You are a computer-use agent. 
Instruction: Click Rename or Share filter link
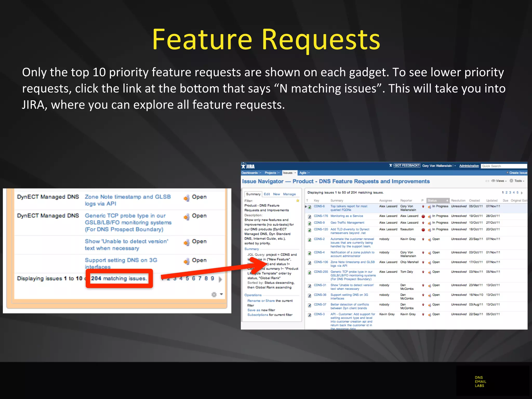[x=261, y=301]
